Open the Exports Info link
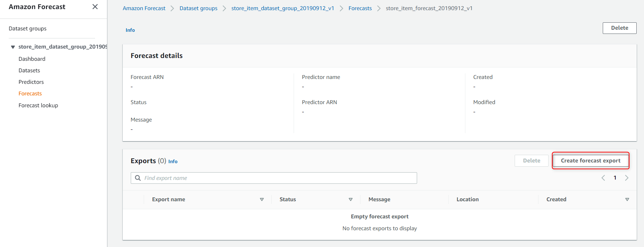Viewport: 644px width, 247px height. pyautogui.click(x=173, y=161)
